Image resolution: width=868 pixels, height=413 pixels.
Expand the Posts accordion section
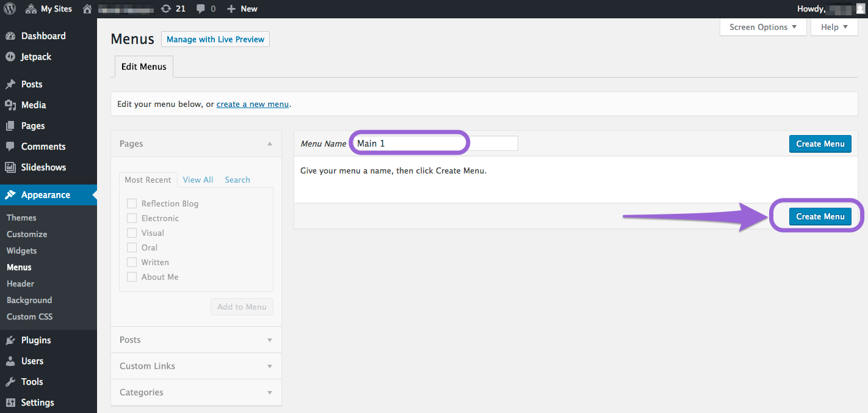coord(196,340)
